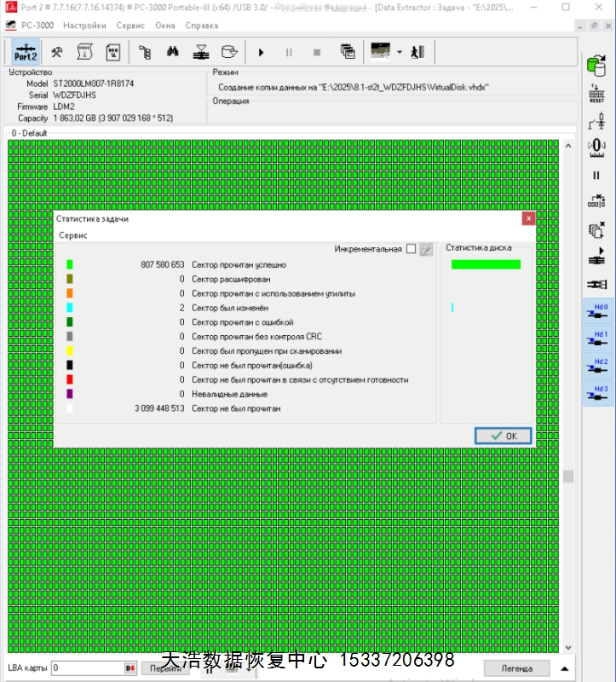Image resolution: width=616 pixels, height=682 pixels.
Task: Toggle head Hd 0 button
Action: coord(596,311)
